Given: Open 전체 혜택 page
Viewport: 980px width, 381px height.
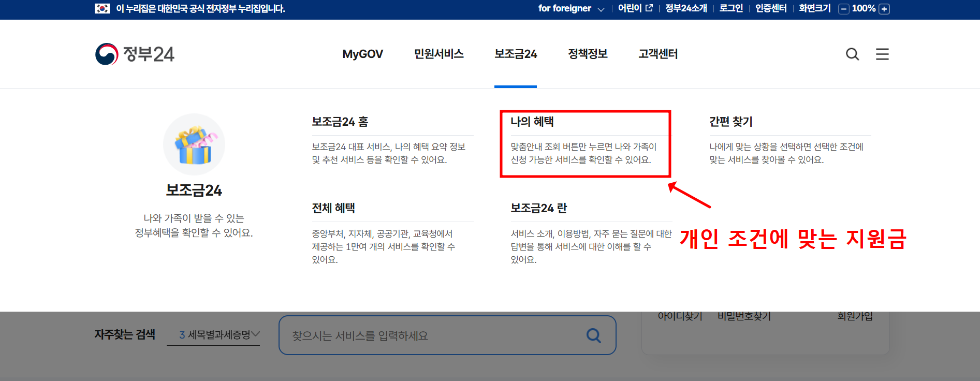Looking at the screenshot, I should 333,208.
